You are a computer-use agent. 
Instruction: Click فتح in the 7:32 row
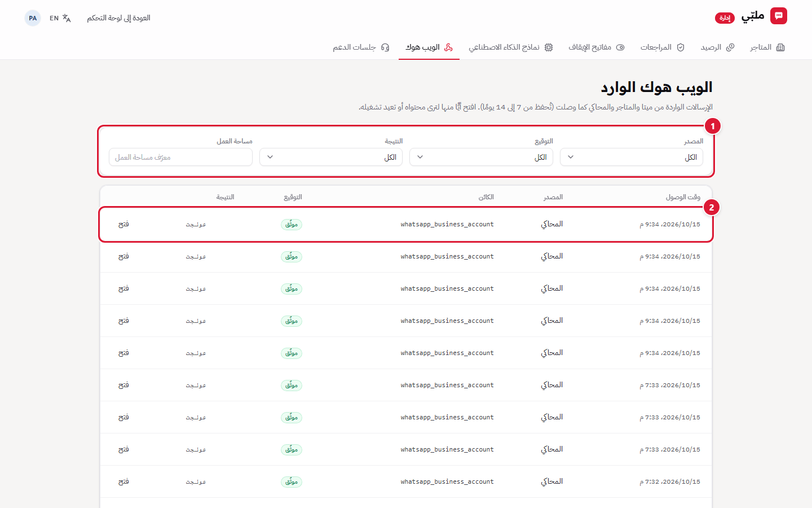pyautogui.click(x=123, y=481)
